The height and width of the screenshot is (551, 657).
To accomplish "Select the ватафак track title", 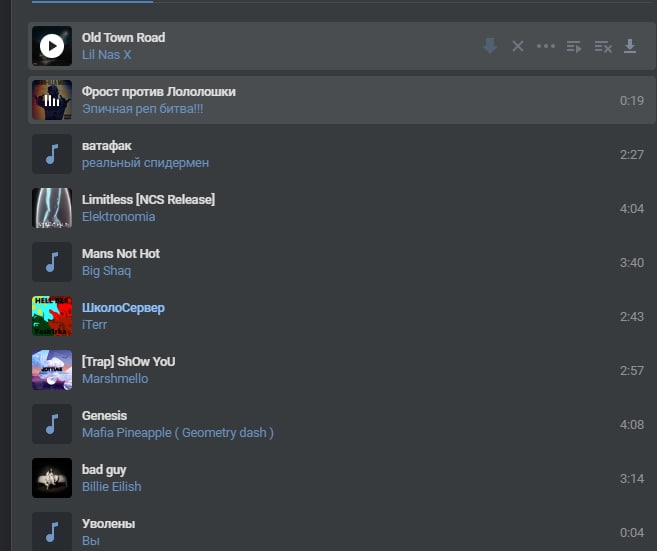I will pyautogui.click(x=107, y=146).
